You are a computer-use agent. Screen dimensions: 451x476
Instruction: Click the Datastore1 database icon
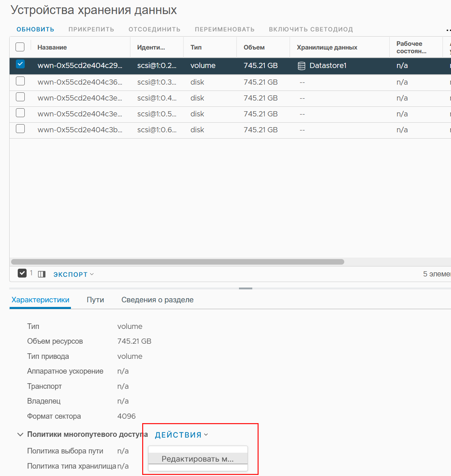(301, 66)
